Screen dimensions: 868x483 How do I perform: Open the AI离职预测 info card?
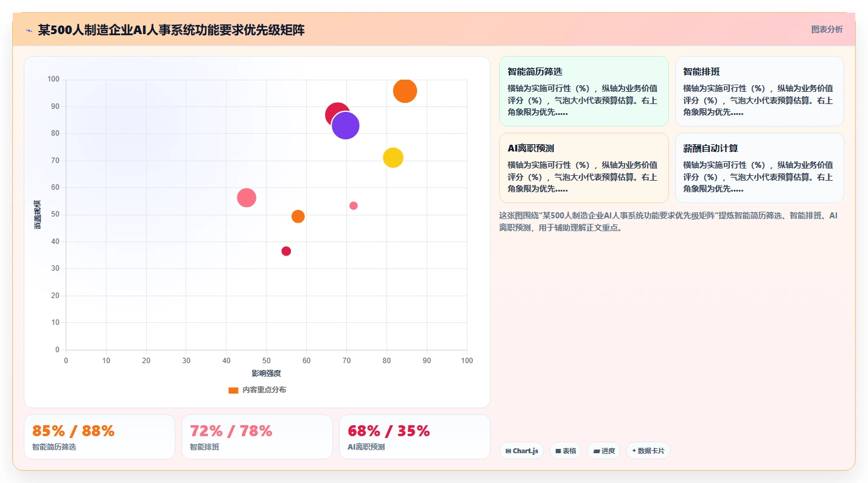pyautogui.click(x=584, y=168)
